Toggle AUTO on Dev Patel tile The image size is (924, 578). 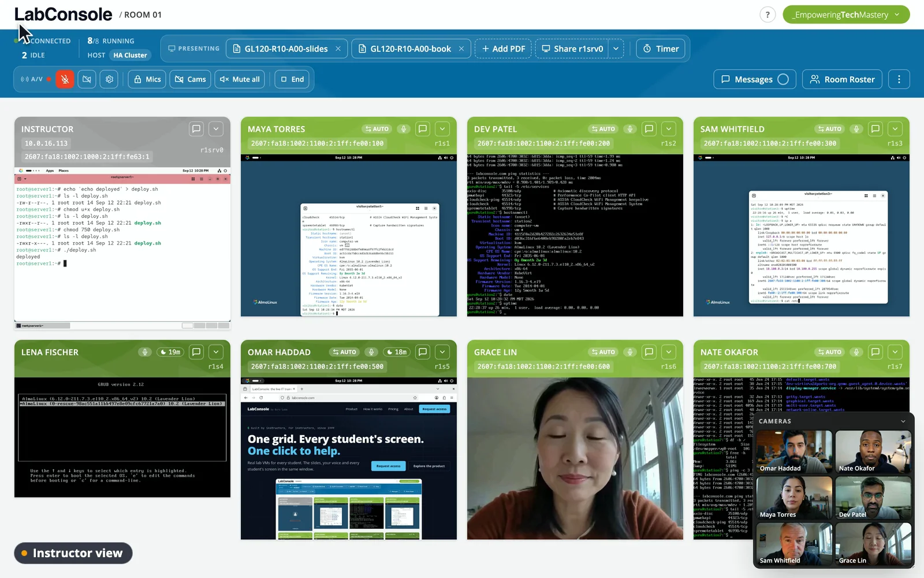603,129
